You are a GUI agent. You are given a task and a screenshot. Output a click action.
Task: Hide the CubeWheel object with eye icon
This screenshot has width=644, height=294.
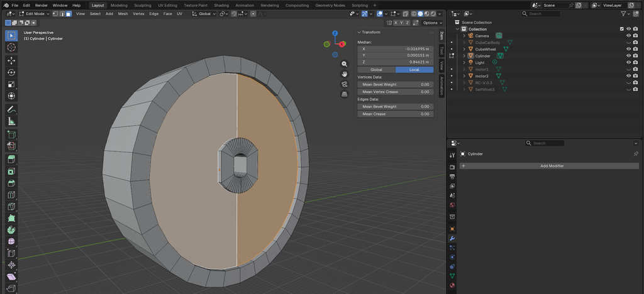(x=628, y=49)
